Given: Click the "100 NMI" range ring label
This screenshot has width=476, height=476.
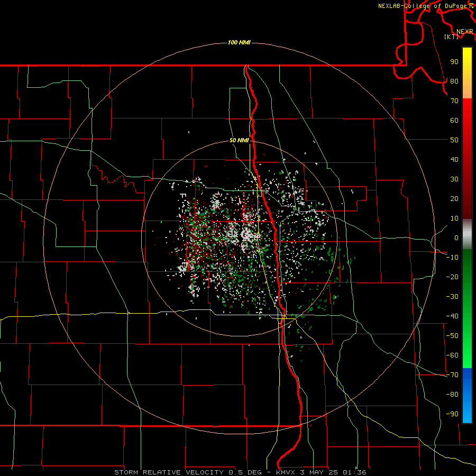Looking at the screenshot, I should (239, 42).
